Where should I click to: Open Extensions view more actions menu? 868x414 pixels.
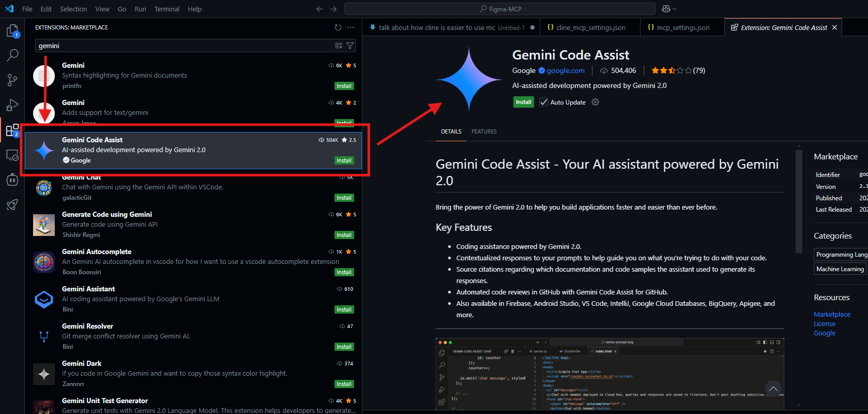(x=351, y=27)
